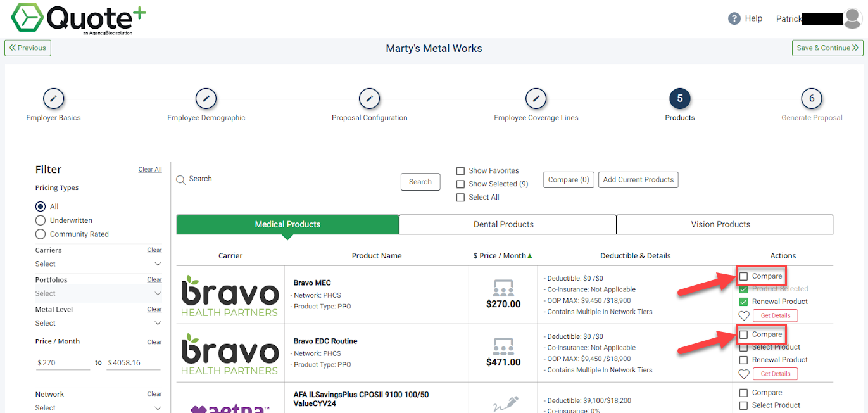Expand the Network filter dropdown
Screen dimensions: 868x413
pyautogui.click(x=98, y=407)
